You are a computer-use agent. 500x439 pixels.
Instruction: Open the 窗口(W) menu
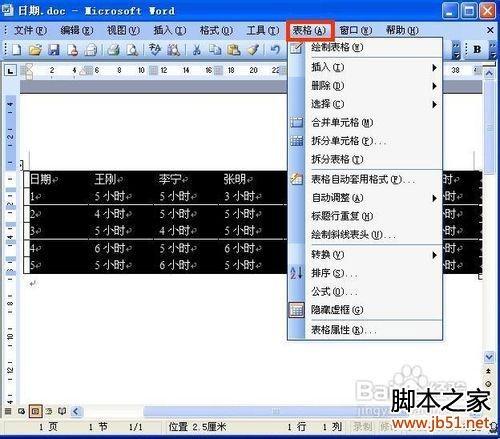(x=355, y=31)
